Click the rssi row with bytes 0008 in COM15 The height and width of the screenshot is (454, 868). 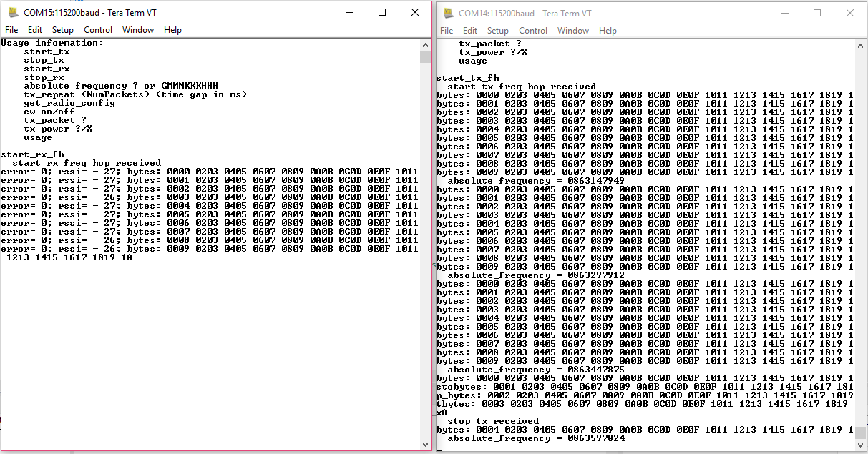tap(210, 240)
